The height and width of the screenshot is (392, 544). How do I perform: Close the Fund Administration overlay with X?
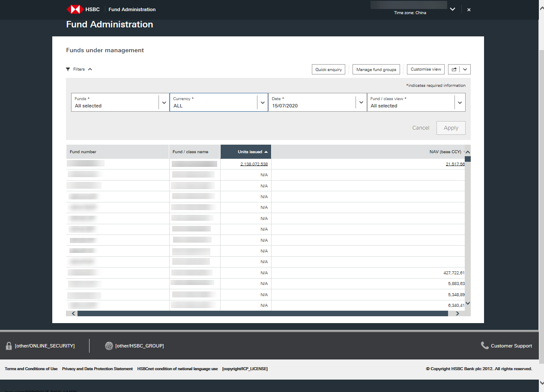469,9
